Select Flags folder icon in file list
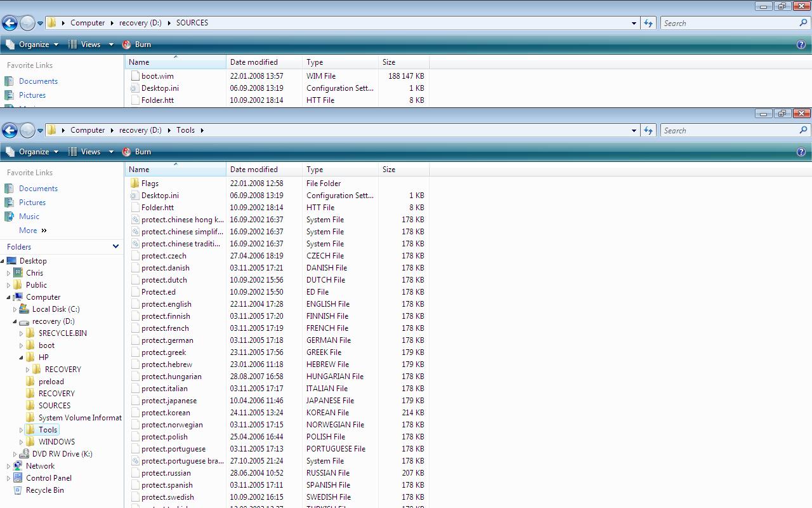This screenshot has height=508, width=812. 134,184
